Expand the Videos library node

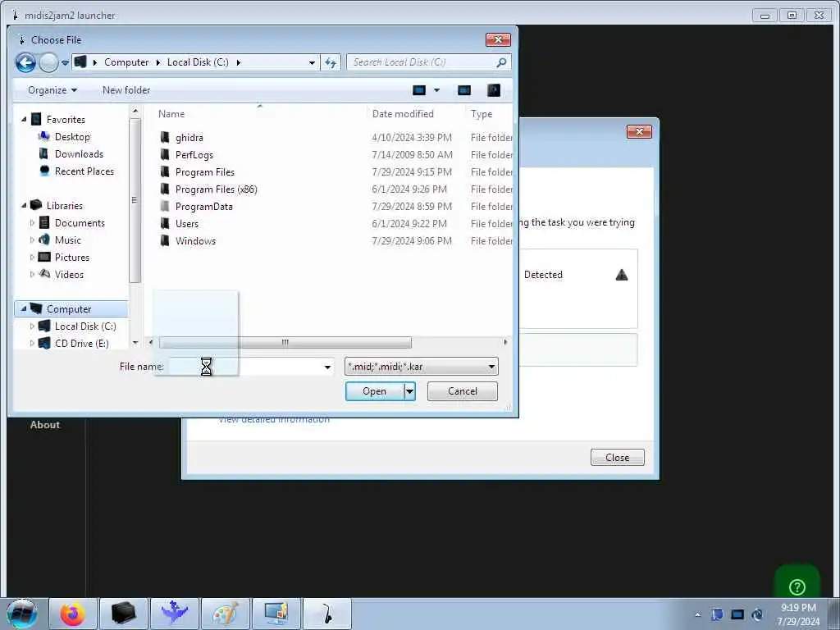click(x=32, y=274)
